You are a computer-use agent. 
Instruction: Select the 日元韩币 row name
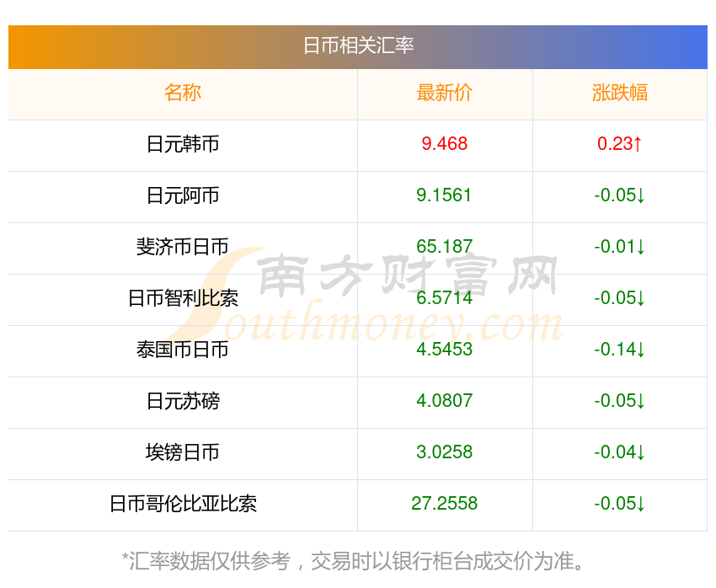point(183,144)
